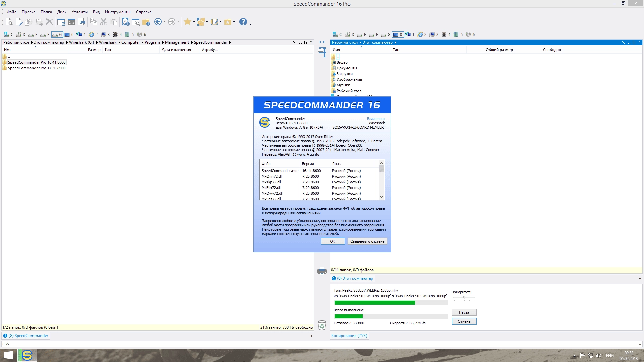Cancel the copy with Отмена button
644x362 pixels.
[x=464, y=321]
